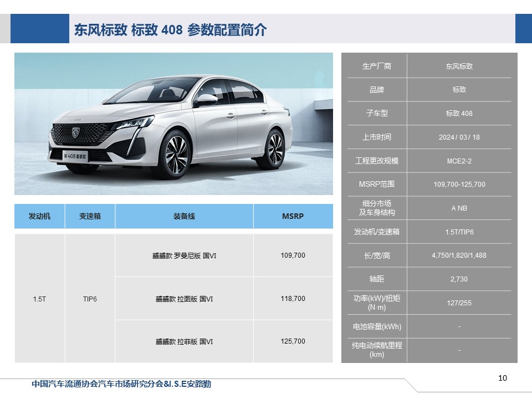Select the white Peugeot 408 car photo
The height and width of the screenshot is (399, 532).
tap(173, 124)
